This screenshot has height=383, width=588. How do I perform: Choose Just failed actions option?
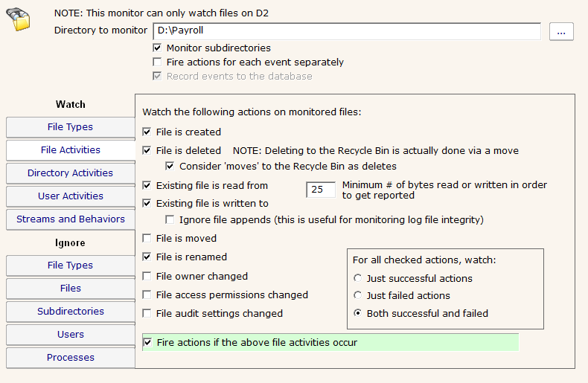(358, 296)
